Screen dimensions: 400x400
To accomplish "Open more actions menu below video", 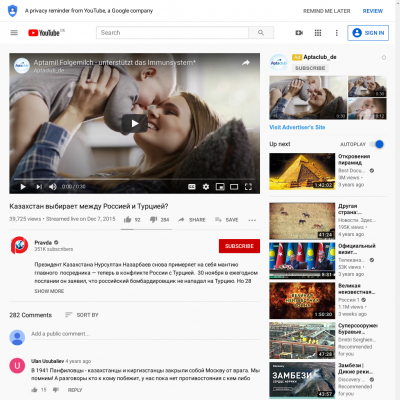I will (252, 220).
